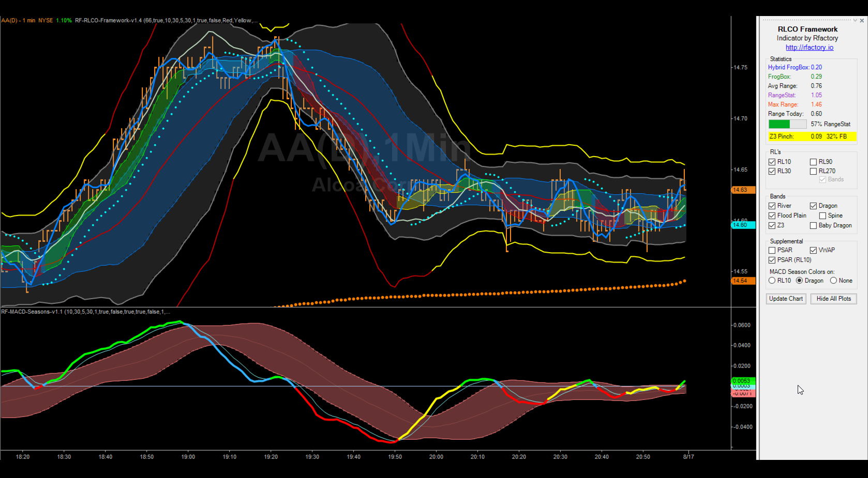Enable the Baby Dragon band
868x478 pixels.
813,226
